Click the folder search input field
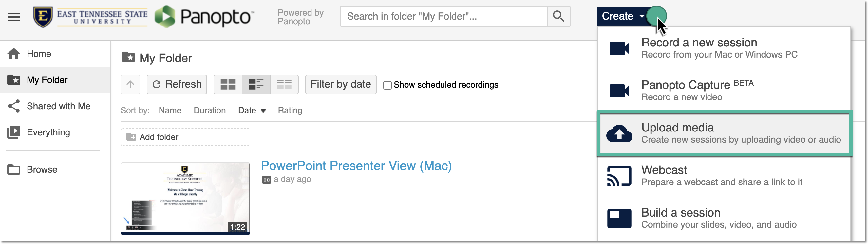 coord(443,16)
